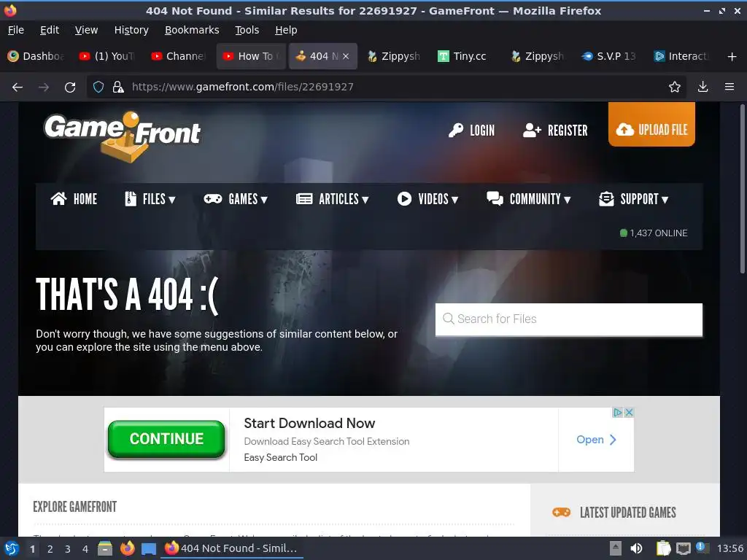Show site security padlock info
The image size is (747, 560).
[117, 87]
